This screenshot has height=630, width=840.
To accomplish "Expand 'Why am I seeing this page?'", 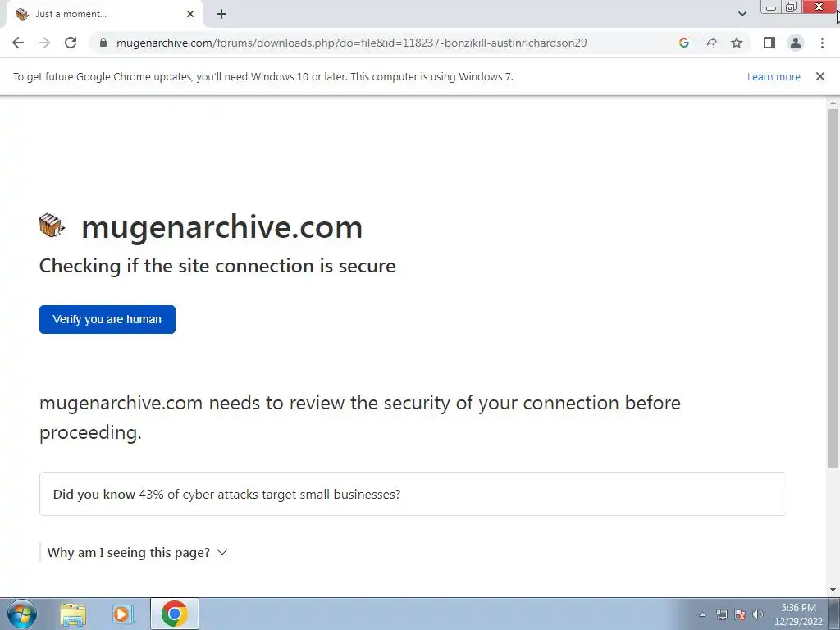I will click(x=138, y=552).
